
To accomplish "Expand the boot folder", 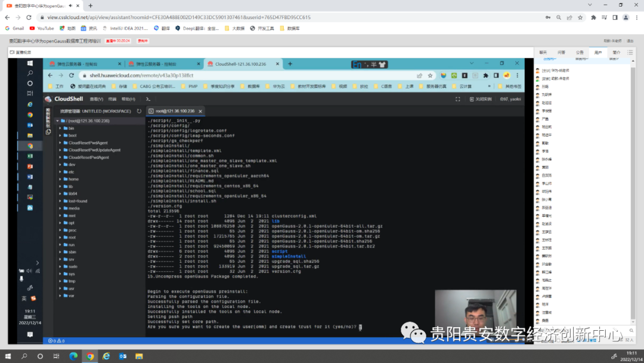I will [x=60, y=136].
